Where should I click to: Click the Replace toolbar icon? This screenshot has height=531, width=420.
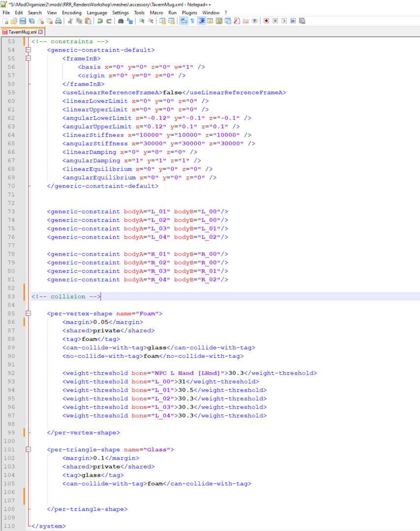[130, 21]
